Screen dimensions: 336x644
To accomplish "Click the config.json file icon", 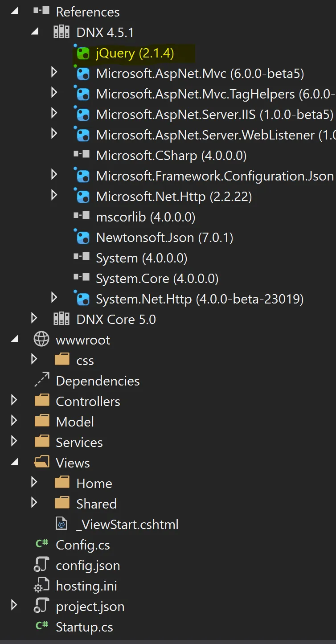I will [41, 565].
